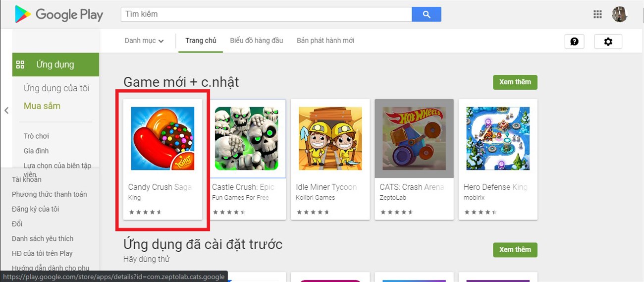This screenshot has height=282, width=644.
Task: Open Đăng ký của tôi
Action: [x=36, y=209]
